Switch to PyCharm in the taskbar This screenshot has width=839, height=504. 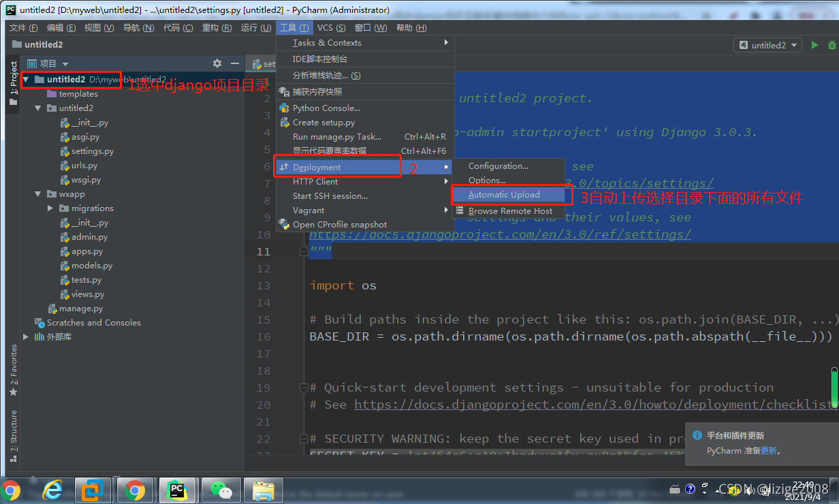pyautogui.click(x=177, y=490)
